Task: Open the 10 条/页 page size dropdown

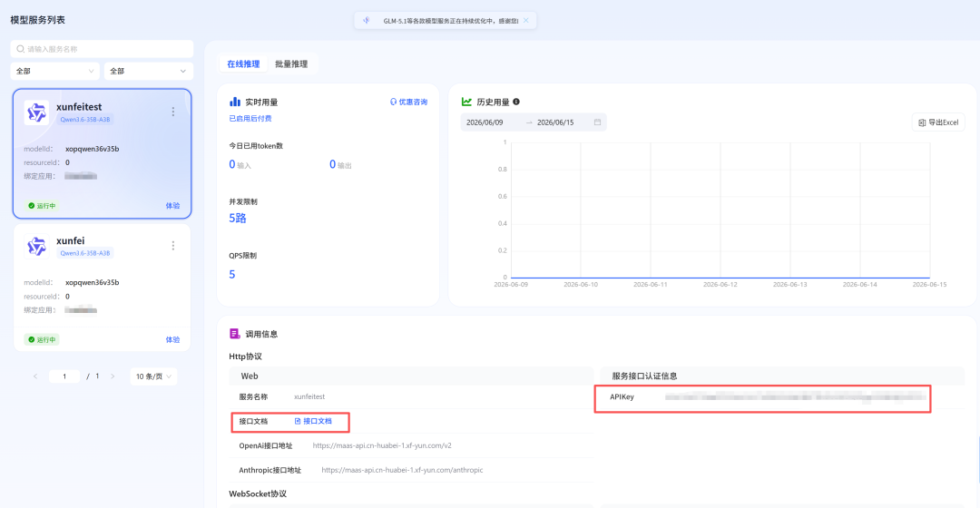Action: (153, 376)
